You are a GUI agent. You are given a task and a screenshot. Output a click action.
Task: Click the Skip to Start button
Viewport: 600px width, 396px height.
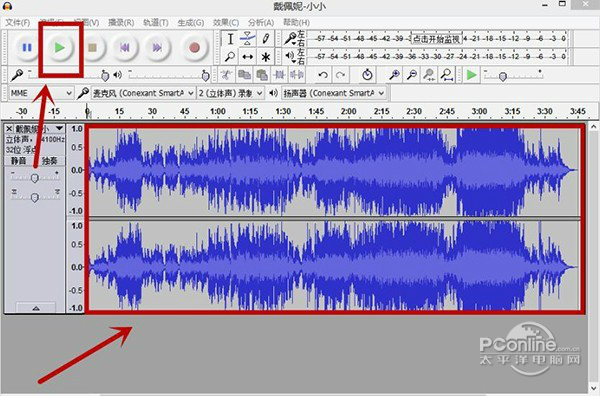coord(125,47)
